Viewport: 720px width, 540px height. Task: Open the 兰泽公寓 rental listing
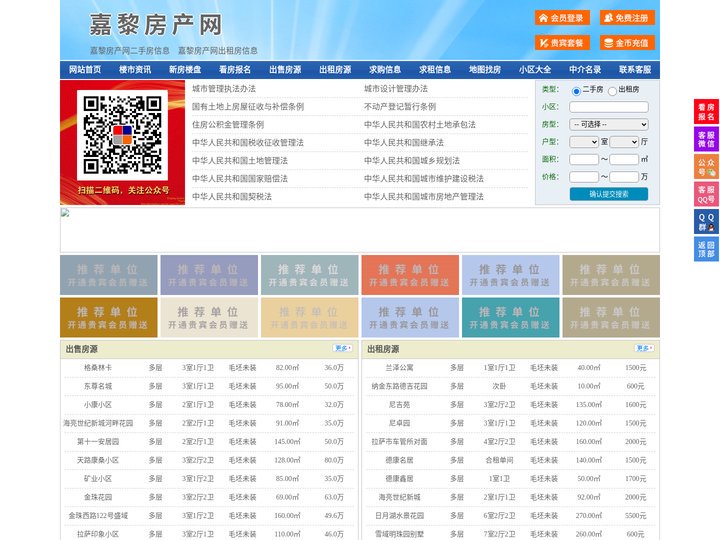point(399,368)
